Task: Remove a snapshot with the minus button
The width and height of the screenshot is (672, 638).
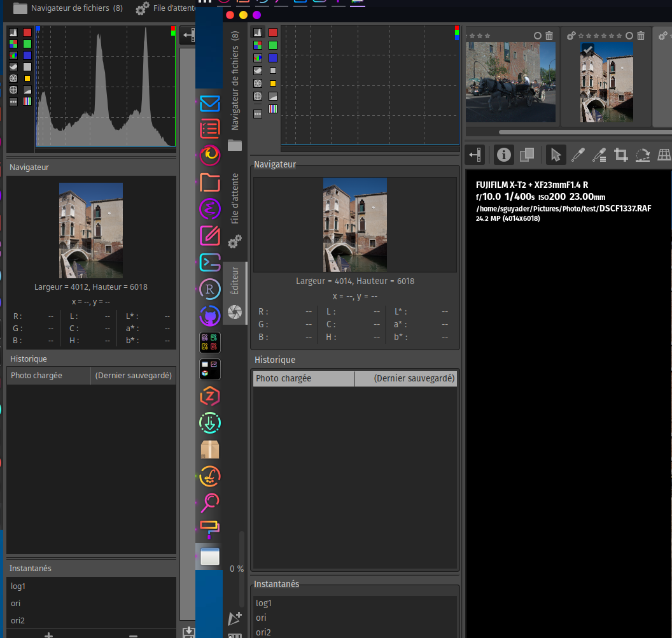Action: pos(133,635)
